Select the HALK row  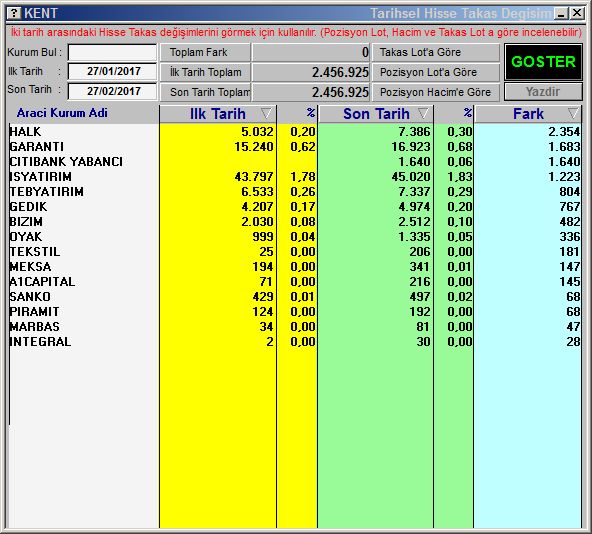tap(295, 132)
